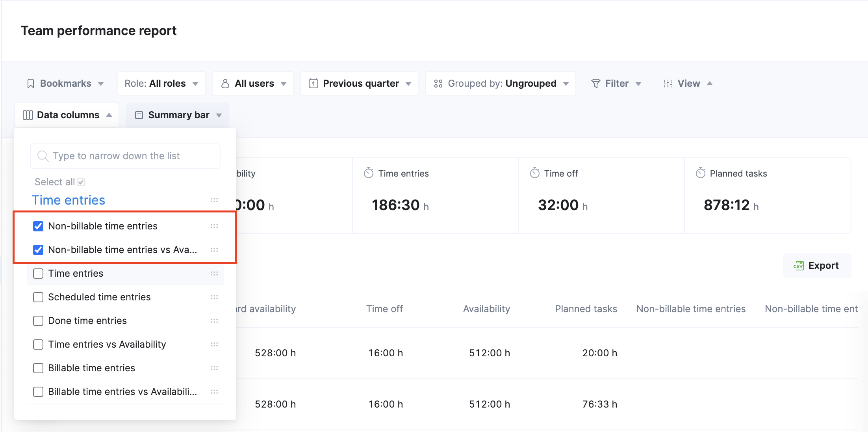Click the Filter funnel icon

(x=595, y=84)
